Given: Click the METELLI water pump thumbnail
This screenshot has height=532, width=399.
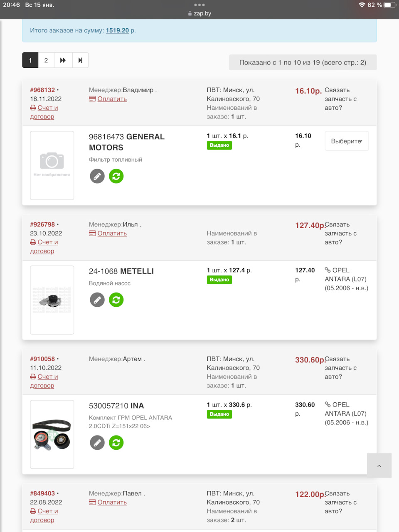Looking at the screenshot, I should click(x=52, y=300).
